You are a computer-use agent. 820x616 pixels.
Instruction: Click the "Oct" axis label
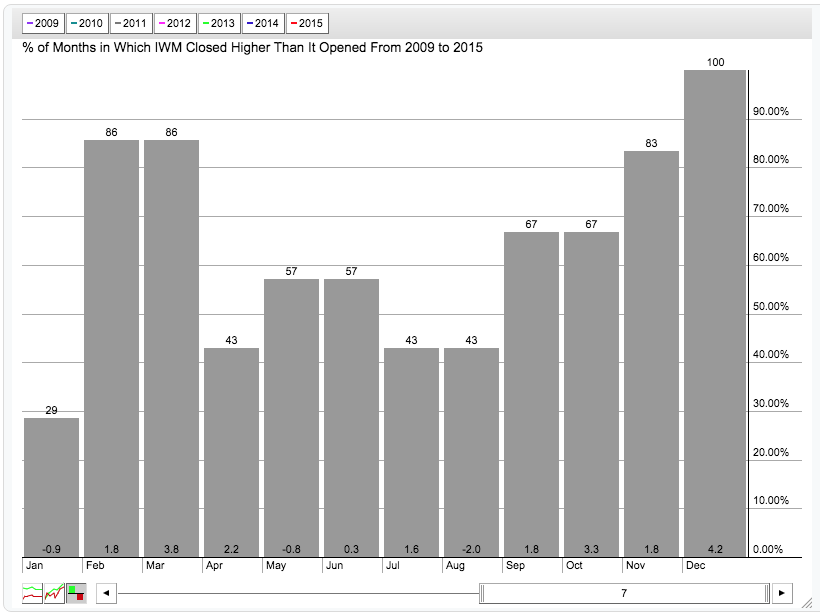tap(574, 565)
